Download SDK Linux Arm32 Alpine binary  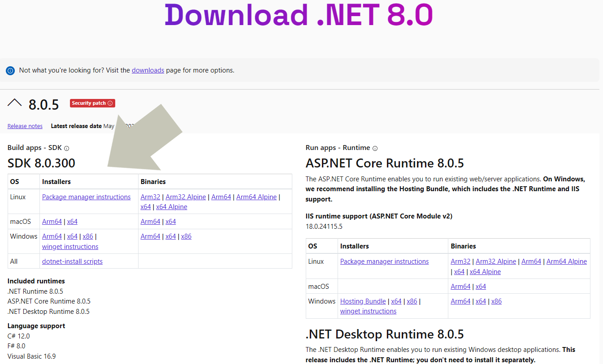[186, 197]
